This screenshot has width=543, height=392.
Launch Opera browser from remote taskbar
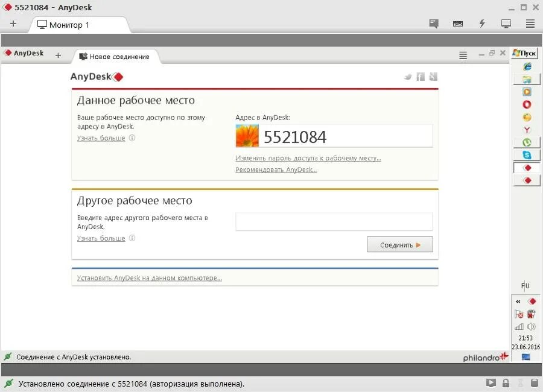click(527, 104)
